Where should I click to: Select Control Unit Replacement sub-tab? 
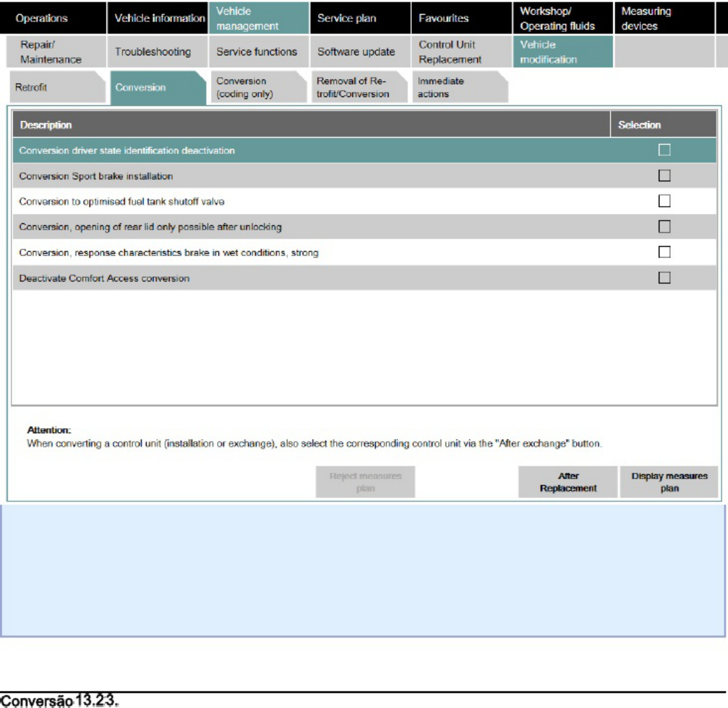pyautogui.click(x=461, y=51)
